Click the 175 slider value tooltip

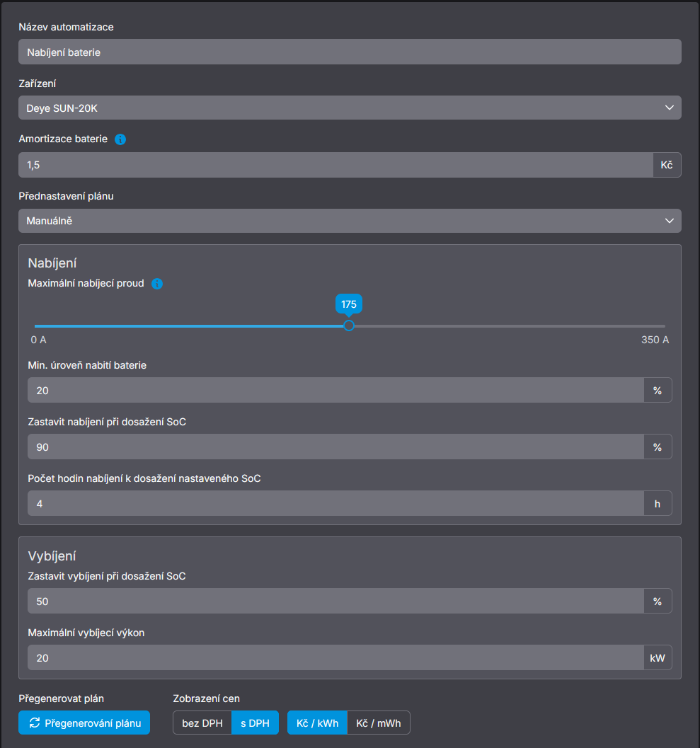tap(348, 304)
